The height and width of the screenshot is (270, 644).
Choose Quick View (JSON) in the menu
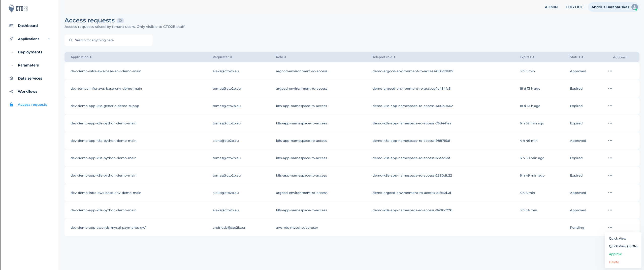coord(623,246)
